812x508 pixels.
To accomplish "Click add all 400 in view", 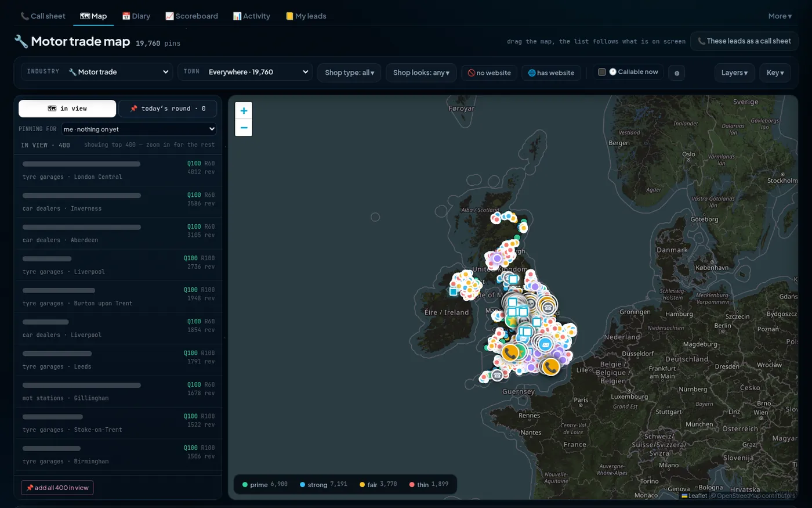I will tap(57, 488).
